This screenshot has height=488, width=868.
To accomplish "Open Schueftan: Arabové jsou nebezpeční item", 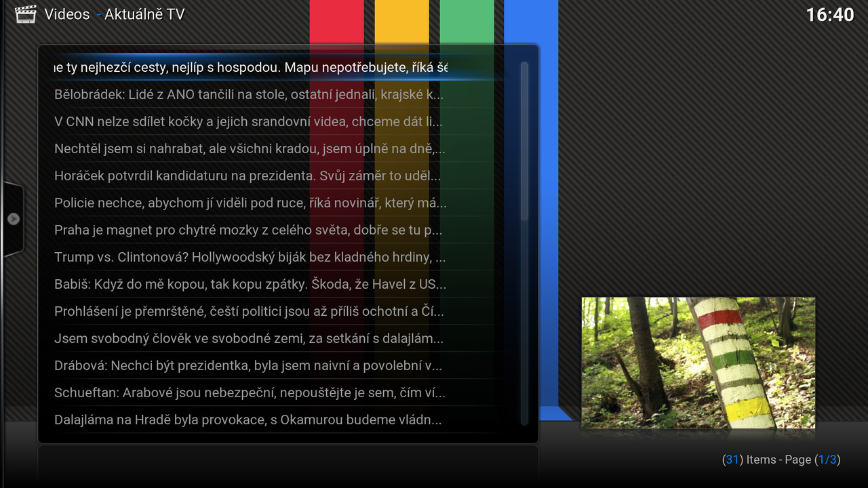I will click(248, 393).
